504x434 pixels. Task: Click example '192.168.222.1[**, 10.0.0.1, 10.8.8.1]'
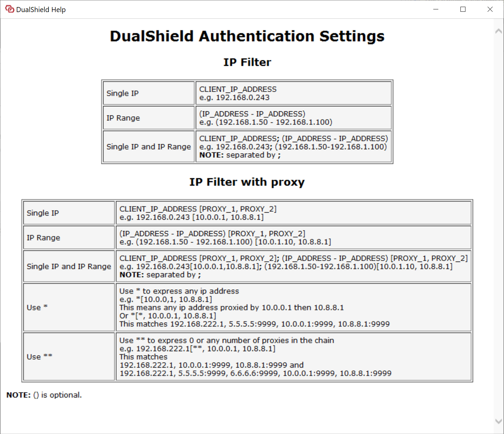(206, 349)
